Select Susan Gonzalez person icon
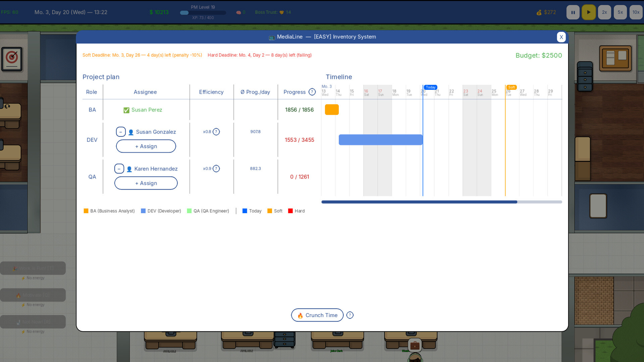Viewport: 644px width, 362px height. 131,132
